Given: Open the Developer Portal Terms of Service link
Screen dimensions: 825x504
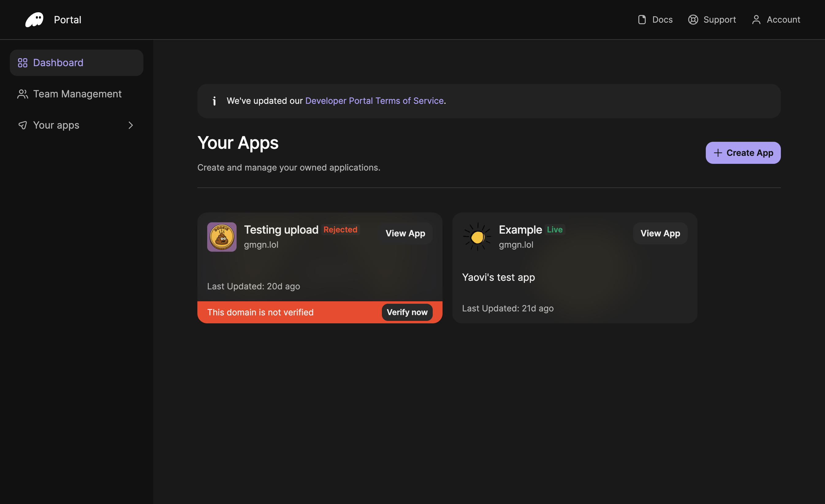Looking at the screenshot, I should (x=374, y=101).
